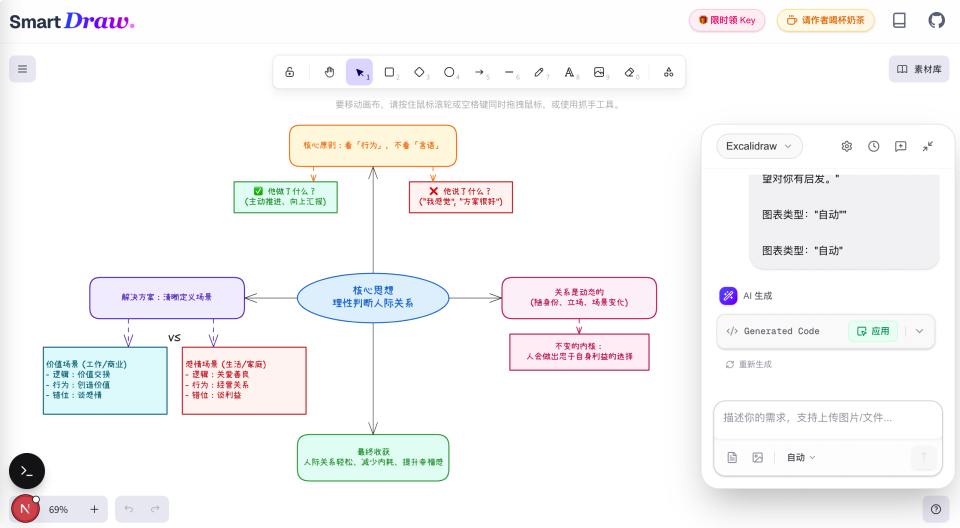Select the Insert image tool

599,72
